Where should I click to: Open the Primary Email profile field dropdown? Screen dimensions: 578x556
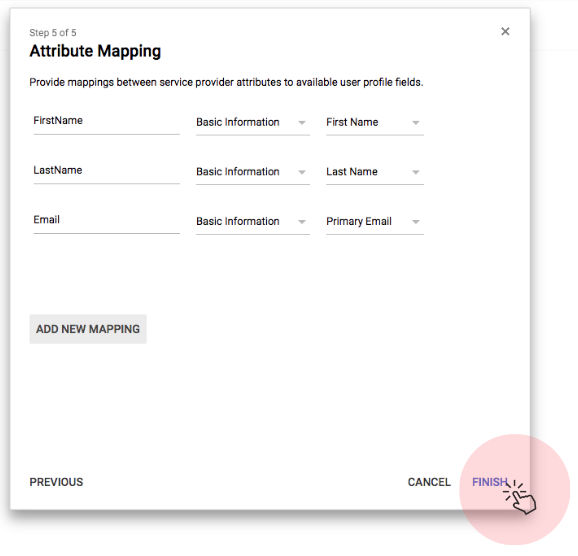[x=375, y=222]
